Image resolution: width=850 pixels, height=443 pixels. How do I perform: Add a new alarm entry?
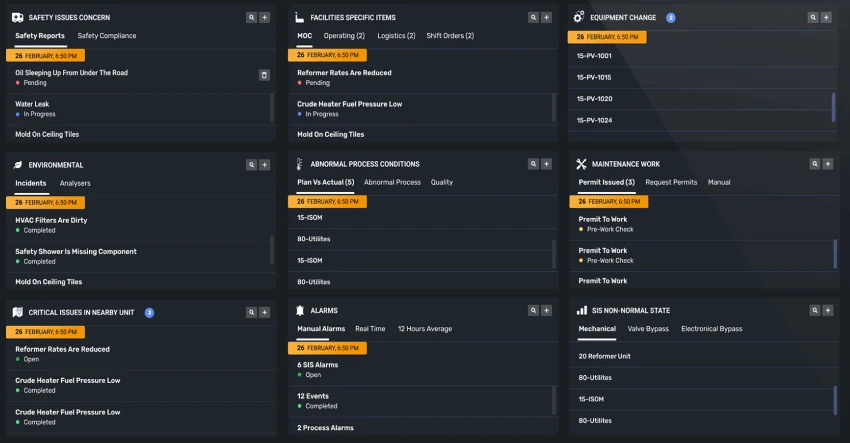coord(546,310)
